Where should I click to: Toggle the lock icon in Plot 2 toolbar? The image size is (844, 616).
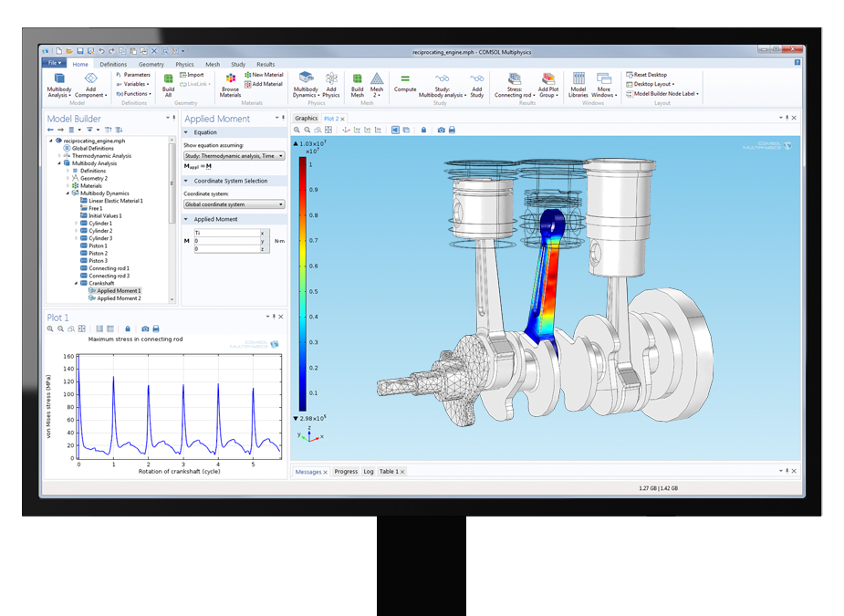423,130
